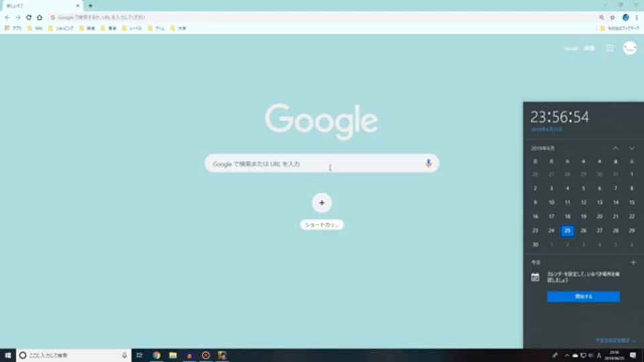Add an event with the plus icon
644x362 pixels.
click(633, 262)
